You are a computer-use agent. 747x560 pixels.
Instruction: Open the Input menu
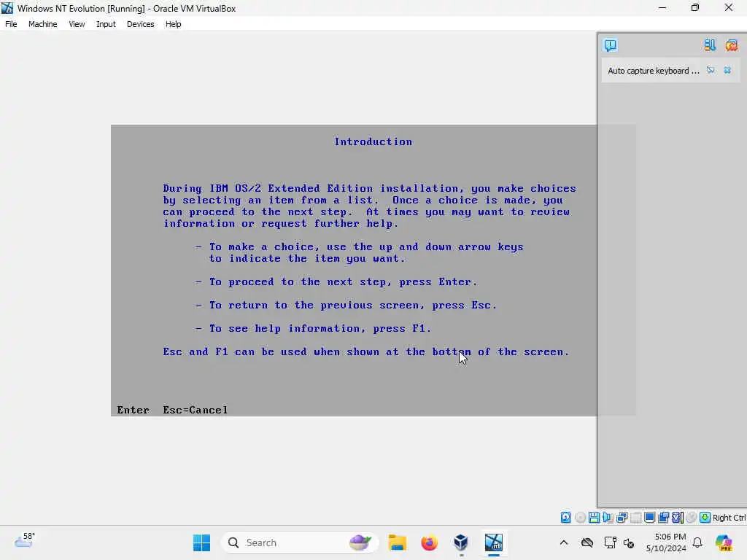106,24
